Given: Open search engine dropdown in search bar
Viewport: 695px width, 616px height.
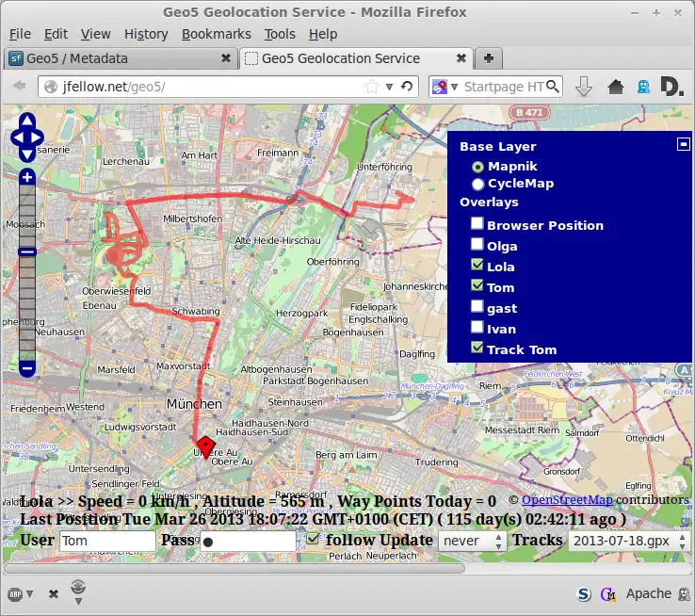Looking at the screenshot, I should pos(444,87).
